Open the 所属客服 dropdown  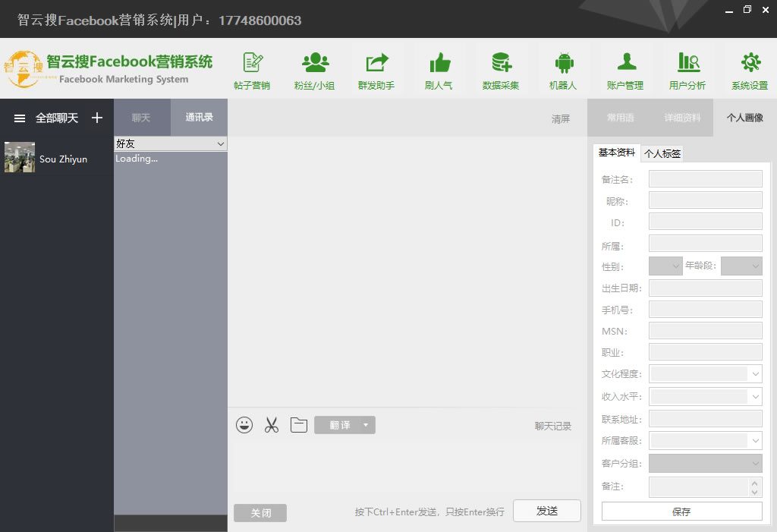(x=706, y=440)
